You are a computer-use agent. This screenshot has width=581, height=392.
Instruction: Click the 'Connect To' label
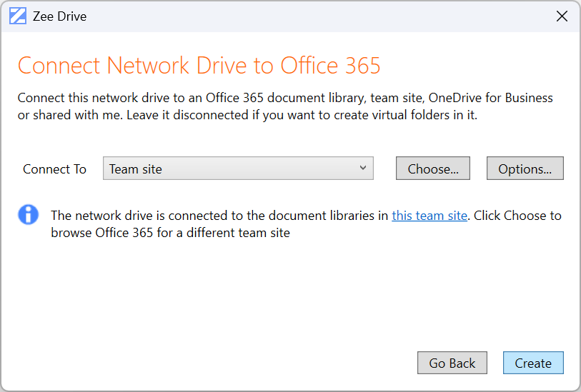pos(54,169)
